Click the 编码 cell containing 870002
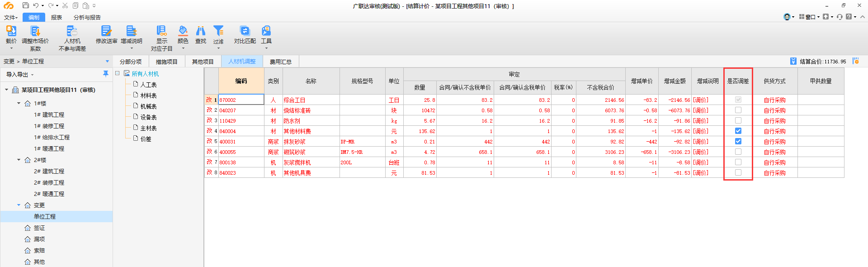Viewport: 868px width, 267px height. [x=241, y=100]
